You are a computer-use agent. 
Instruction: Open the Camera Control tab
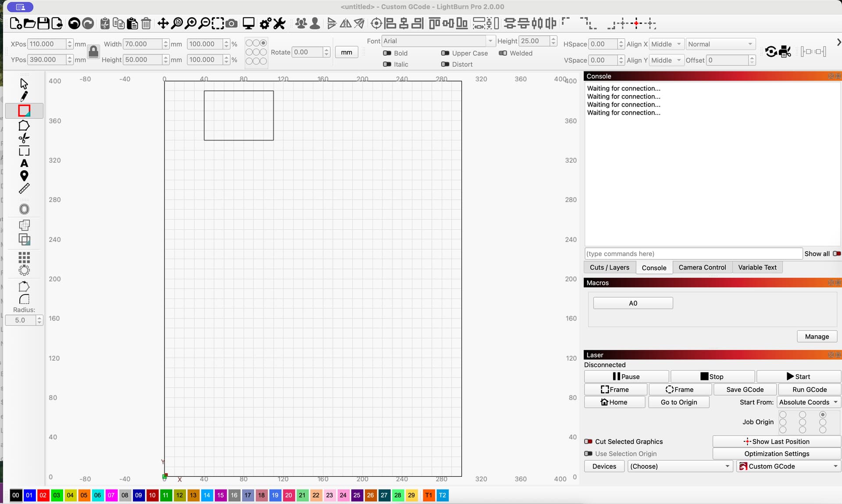(x=702, y=267)
